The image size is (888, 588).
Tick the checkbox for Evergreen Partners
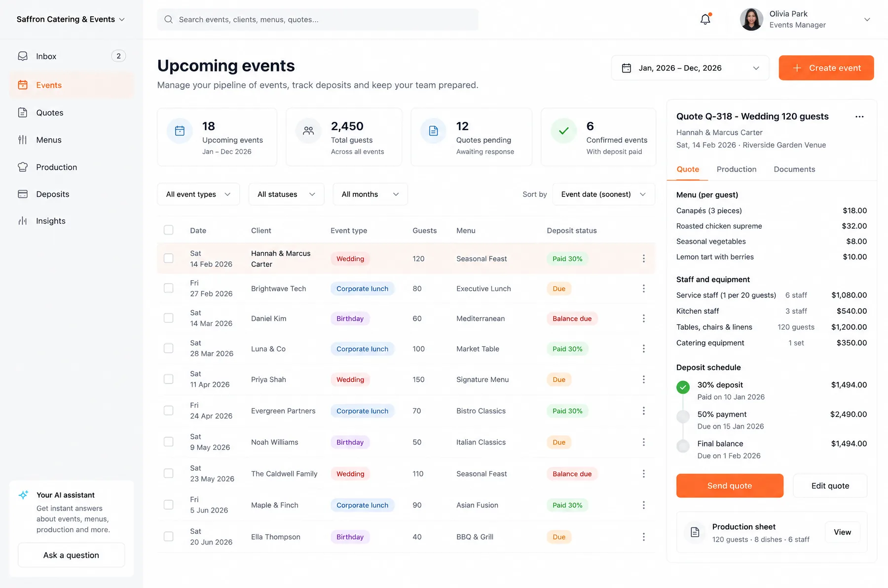click(x=169, y=410)
